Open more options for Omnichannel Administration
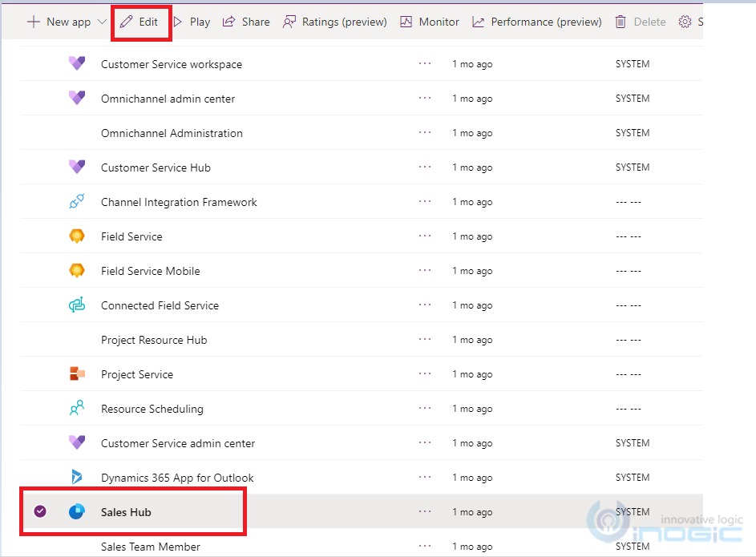The image size is (756, 557). tap(425, 132)
